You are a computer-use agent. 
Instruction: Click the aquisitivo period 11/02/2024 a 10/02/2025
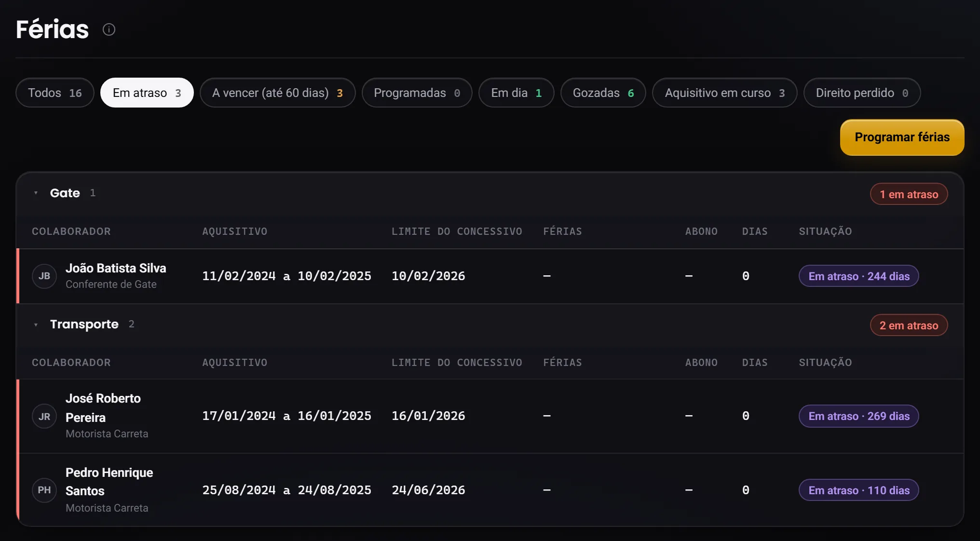pyautogui.click(x=286, y=276)
